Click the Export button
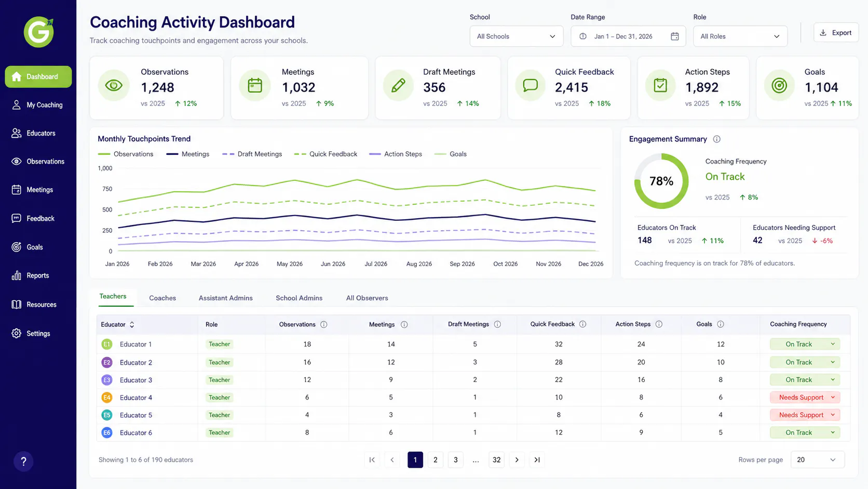This screenshot has width=868, height=489. pyautogui.click(x=836, y=32)
